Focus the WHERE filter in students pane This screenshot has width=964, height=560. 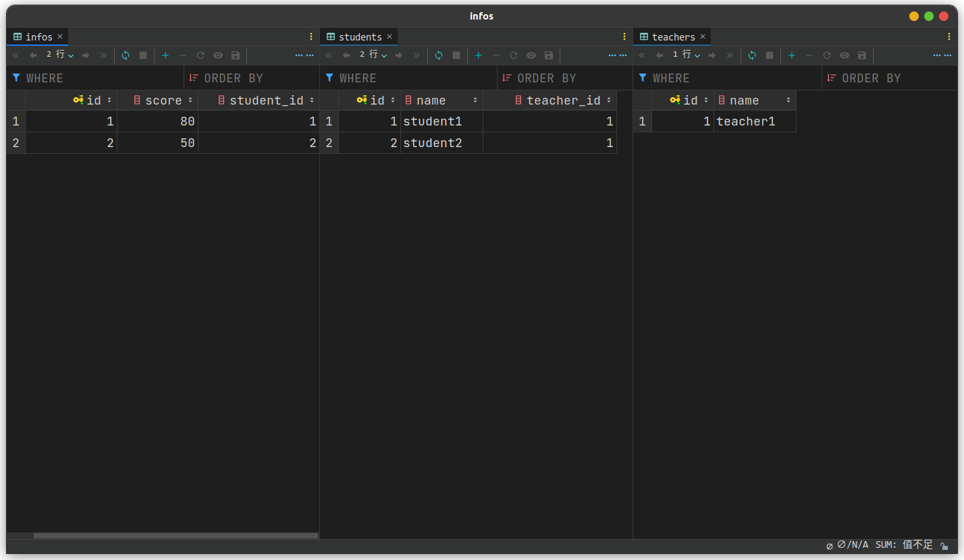tap(408, 78)
